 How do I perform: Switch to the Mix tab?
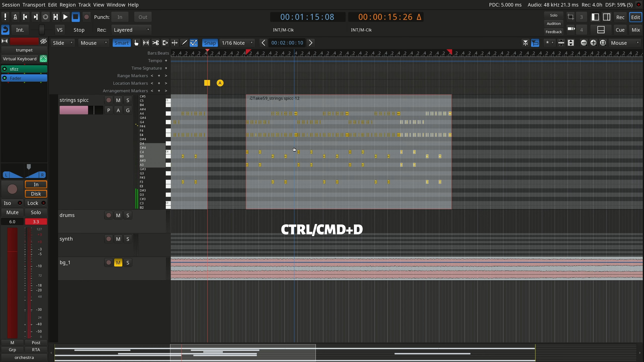635,30
